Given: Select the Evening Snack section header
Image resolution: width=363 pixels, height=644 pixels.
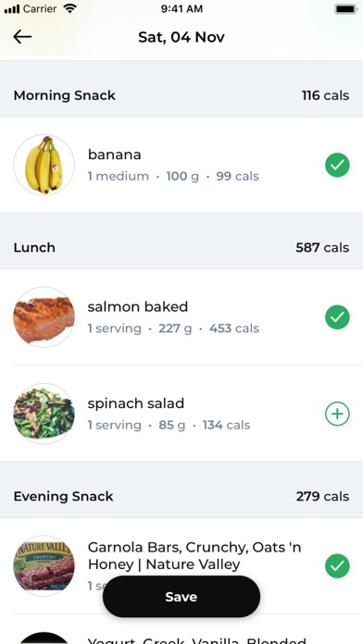Looking at the screenshot, I should click(x=181, y=496).
